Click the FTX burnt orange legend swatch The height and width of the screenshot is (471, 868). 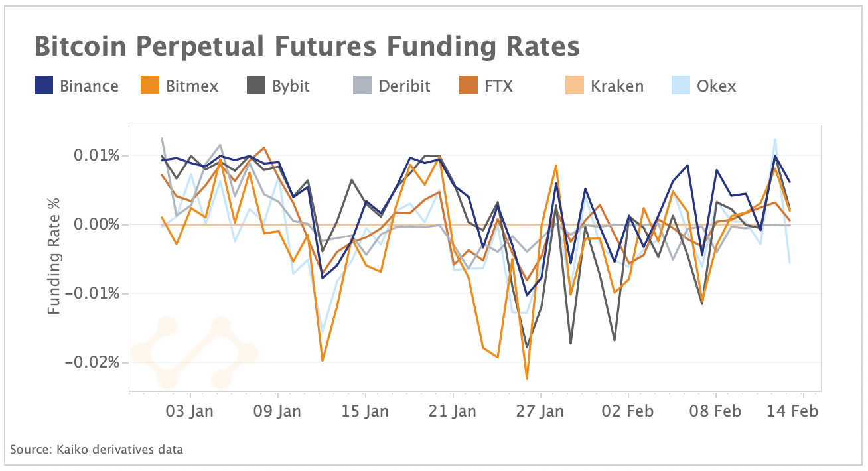(x=469, y=86)
